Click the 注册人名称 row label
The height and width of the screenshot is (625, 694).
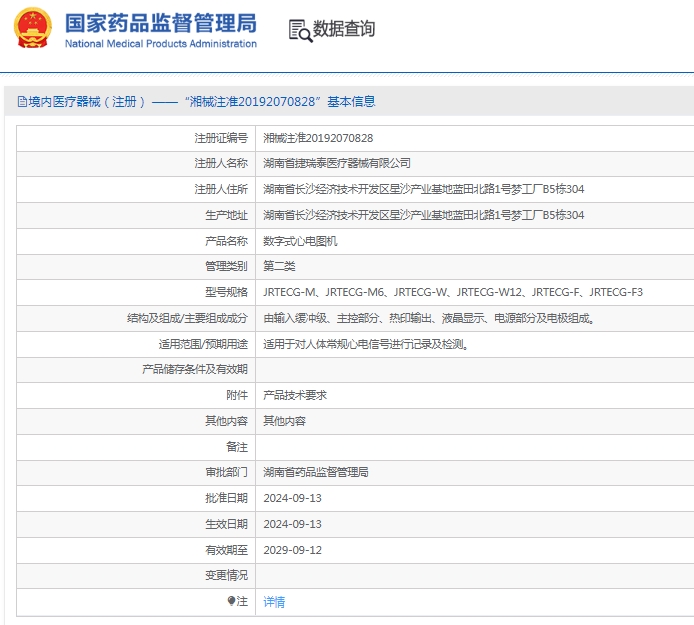point(221,163)
